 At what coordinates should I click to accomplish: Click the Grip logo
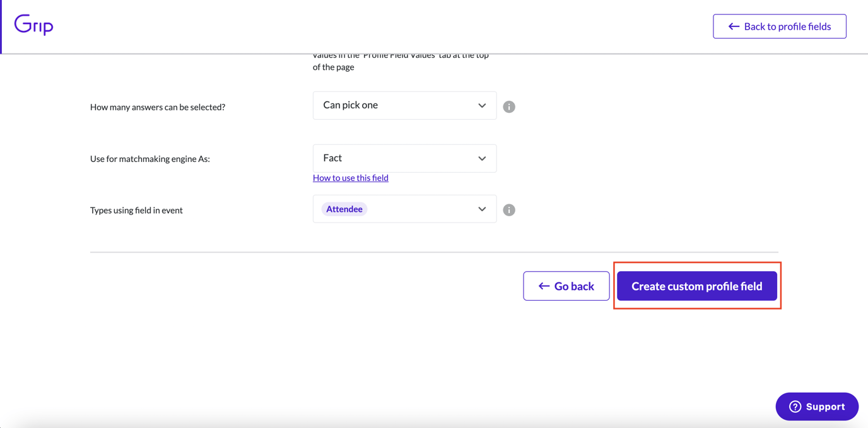click(x=33, y=25)
